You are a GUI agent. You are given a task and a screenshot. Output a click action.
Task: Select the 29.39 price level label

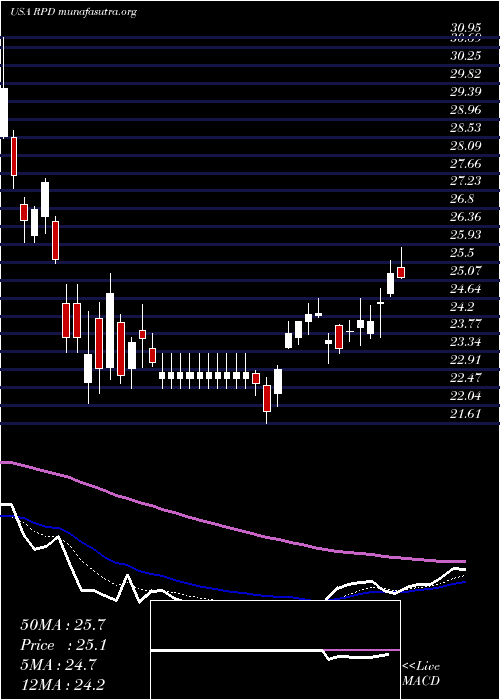click(465, 92)
